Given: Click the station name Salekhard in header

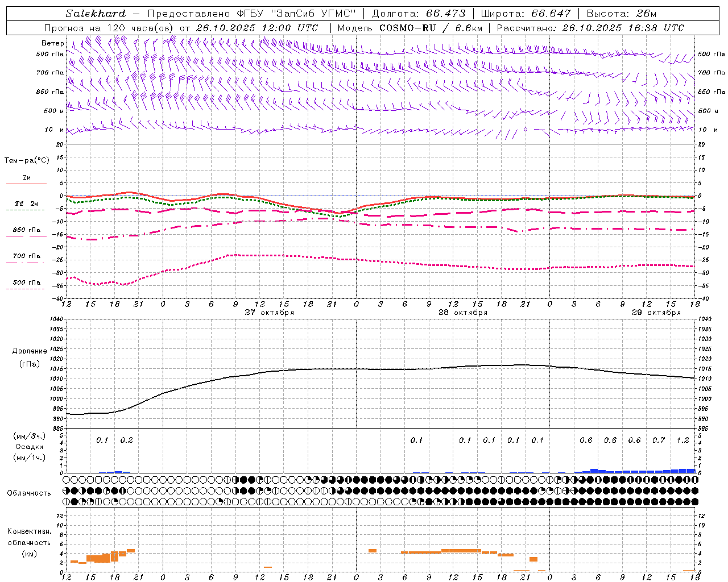Looking at the screenshot, I should pyautogui.click(x=96, y=14).
